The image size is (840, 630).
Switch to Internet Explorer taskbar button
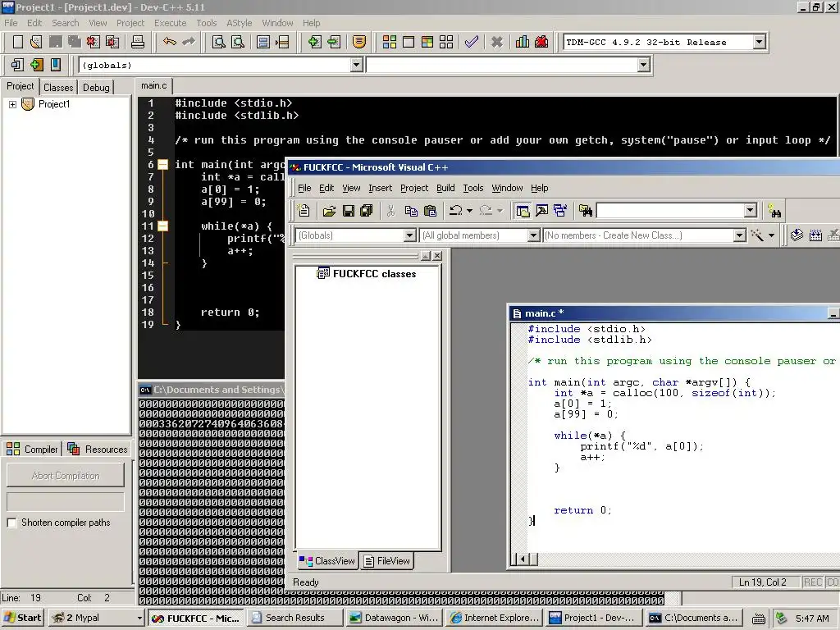493,618
